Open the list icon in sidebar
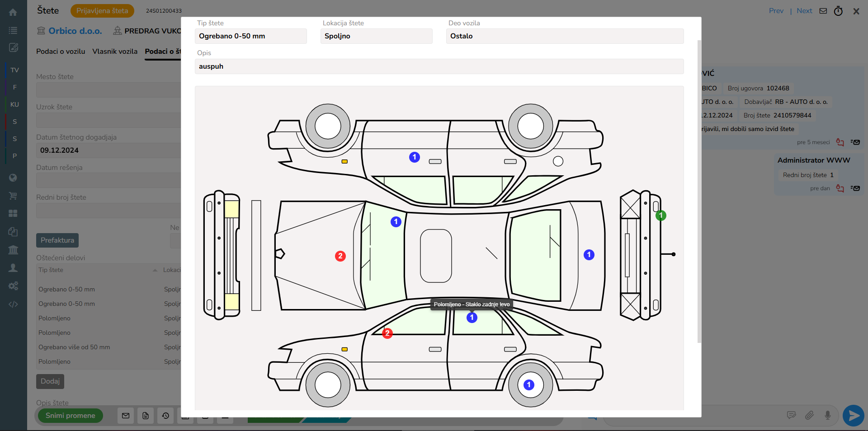868x431 pixels. (13, 30)
